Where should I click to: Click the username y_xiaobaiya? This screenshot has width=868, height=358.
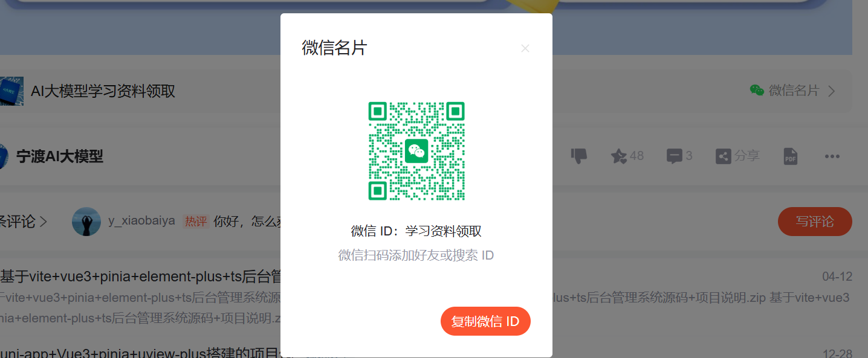tap(141, 222)
